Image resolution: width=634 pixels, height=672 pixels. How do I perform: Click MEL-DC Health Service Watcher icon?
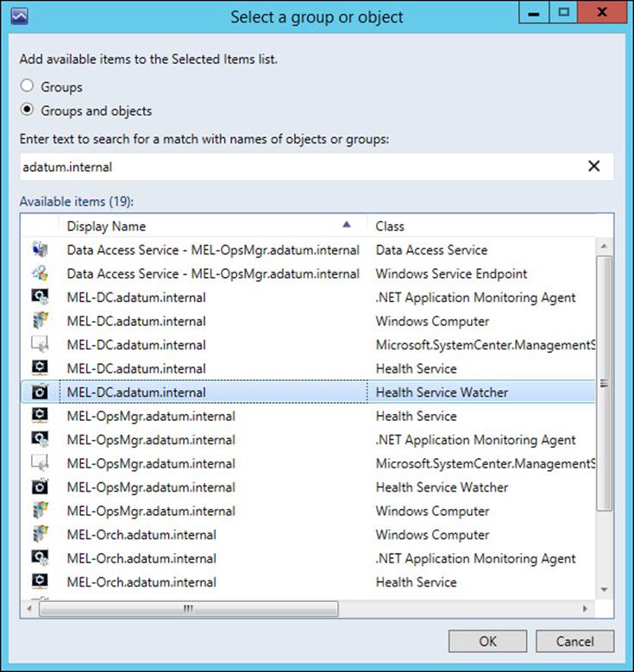pos(40,392)
